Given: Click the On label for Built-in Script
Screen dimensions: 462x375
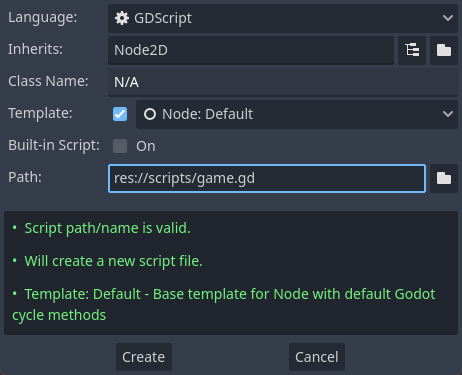Looking at the screenshot, I should click(146, 146).
